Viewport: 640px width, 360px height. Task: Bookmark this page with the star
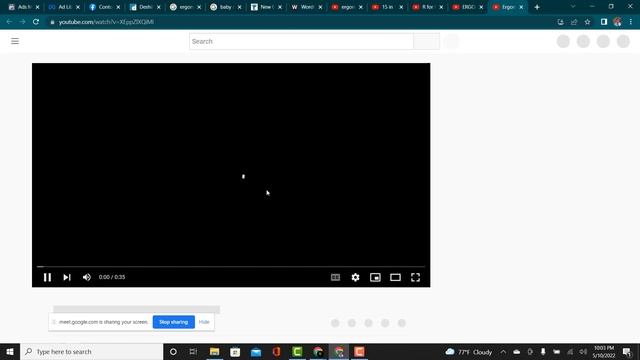pyautogui.click(x=587, y=22)
